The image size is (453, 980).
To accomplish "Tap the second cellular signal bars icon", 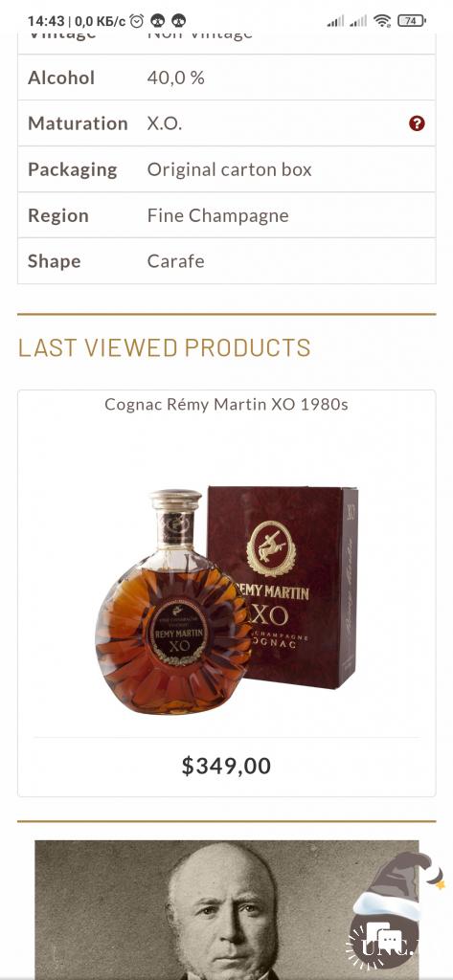I will (358, 21).
